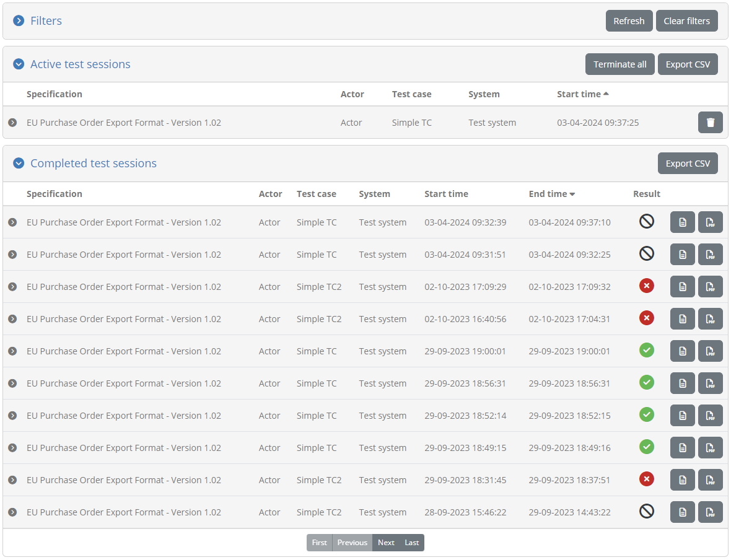The height and width of the screenshot is (560, 731).
Task: View report for session ending 18:49:16
Action: tap(683, 448)
